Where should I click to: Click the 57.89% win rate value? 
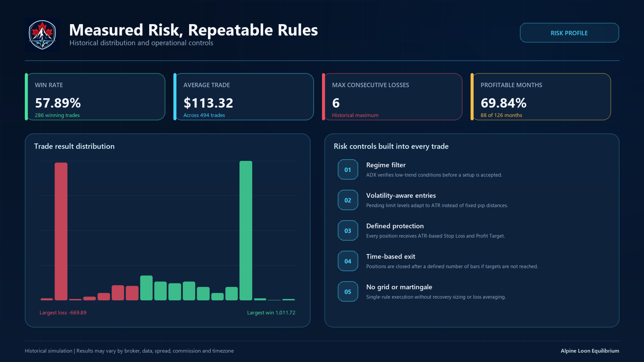(58, 103)
